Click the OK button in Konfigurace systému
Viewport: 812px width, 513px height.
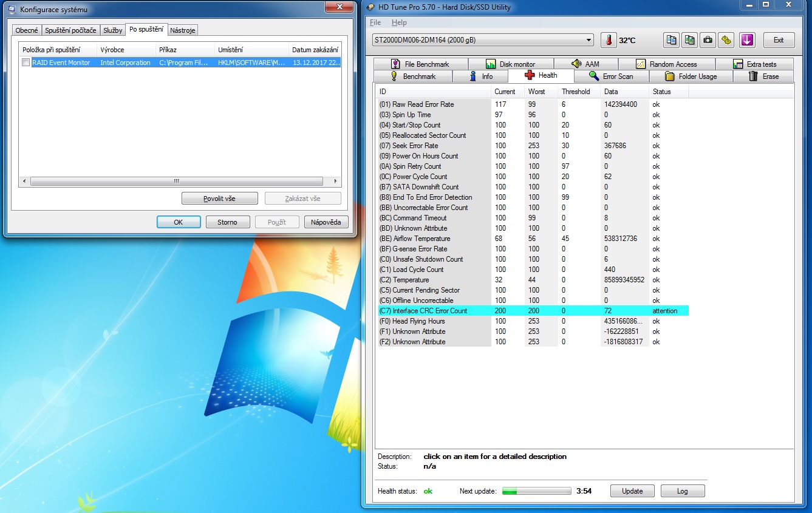coord(178,222)
